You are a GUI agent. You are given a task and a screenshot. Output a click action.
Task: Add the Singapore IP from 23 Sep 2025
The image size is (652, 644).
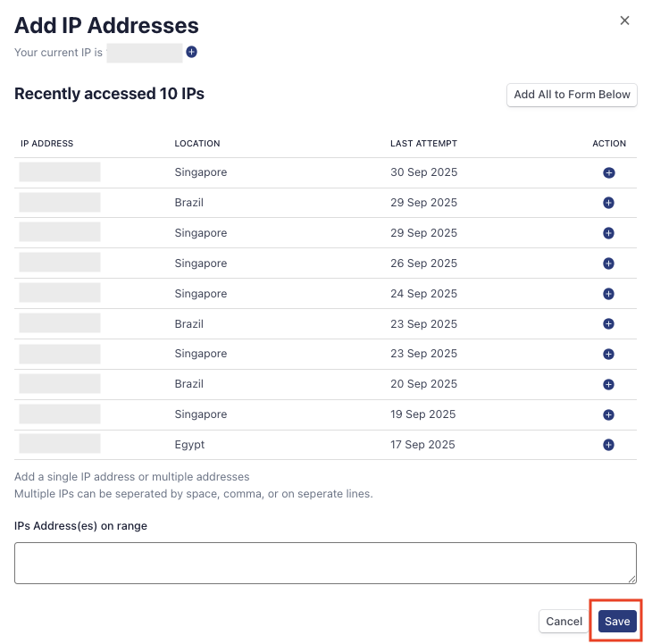[x=609, y=354]
